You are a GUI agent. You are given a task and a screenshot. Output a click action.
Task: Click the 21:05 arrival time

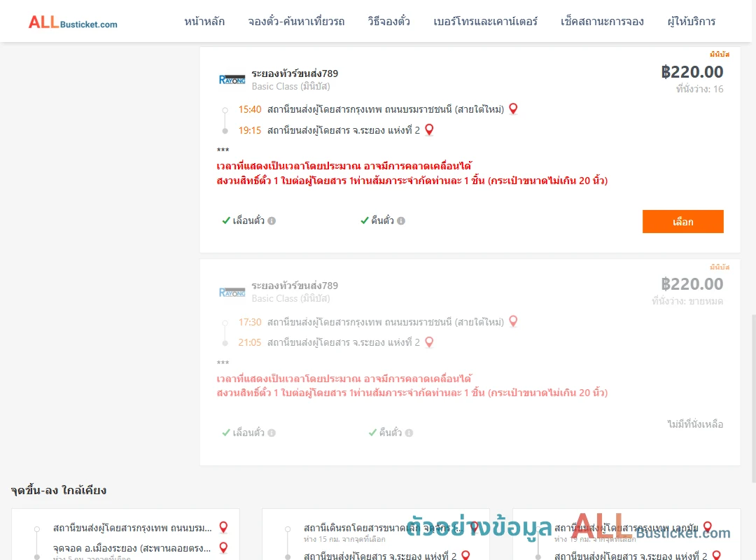[250, 342]
